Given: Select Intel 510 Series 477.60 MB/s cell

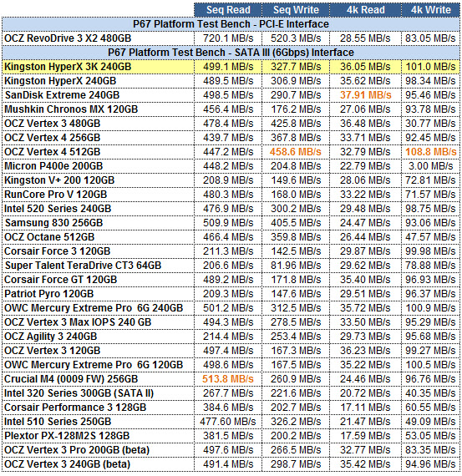Looking at the screenshot, I should tap(228, 422).
